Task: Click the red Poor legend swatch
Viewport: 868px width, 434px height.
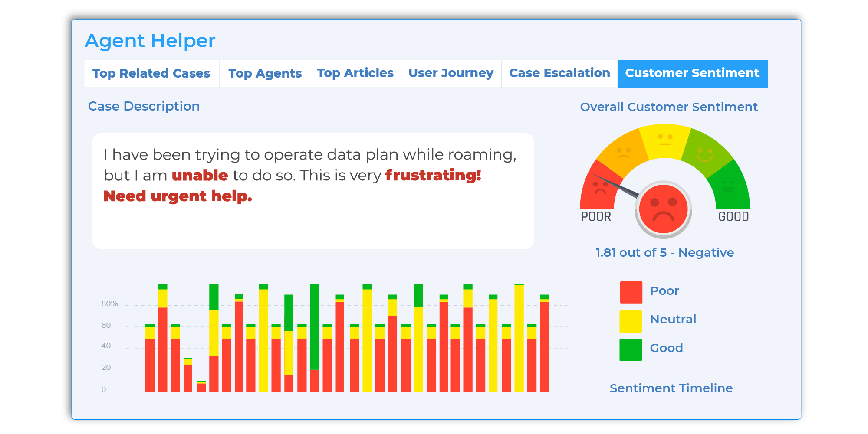Action: click(631, 293)
